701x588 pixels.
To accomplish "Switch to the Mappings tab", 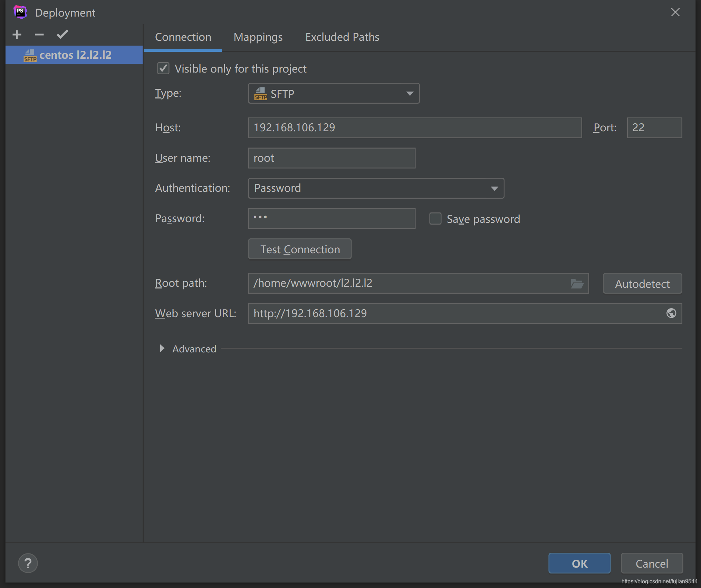I will coord(258,37).
